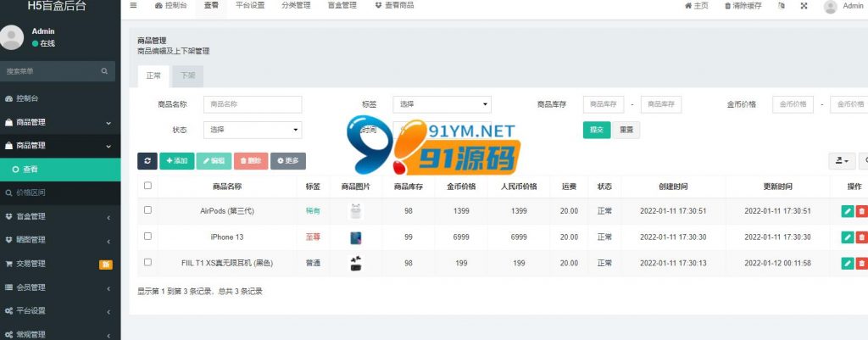This screenshot has width=868, height=340.
Task: Switch to the 控制台 top tab
Action: tap(170, 6)
